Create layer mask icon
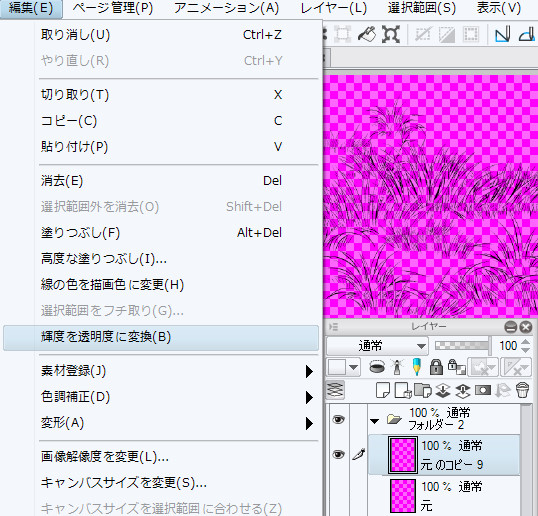The height and width of the screenshot is (516, 538). coord(483,390)
